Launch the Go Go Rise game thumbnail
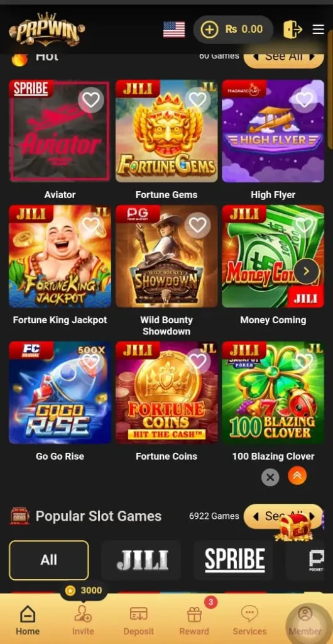This screenshot has height=644, width=333. click(60, 392)
